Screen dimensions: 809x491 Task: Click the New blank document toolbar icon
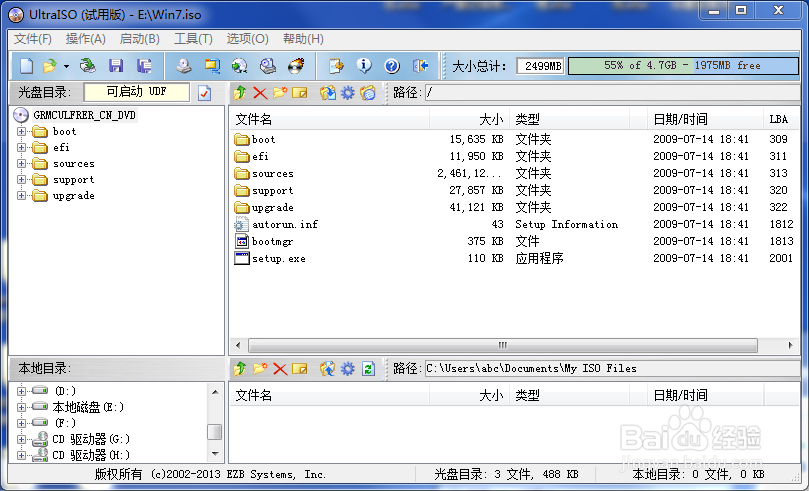pyautogui.click(x=26, y=66)
